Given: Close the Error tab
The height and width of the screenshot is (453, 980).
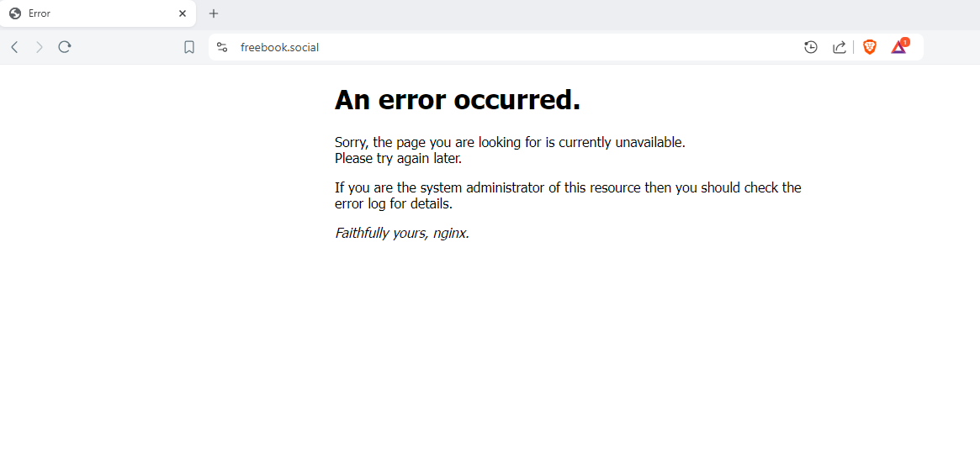Looking at the screenshot, I should coord(183,13).
